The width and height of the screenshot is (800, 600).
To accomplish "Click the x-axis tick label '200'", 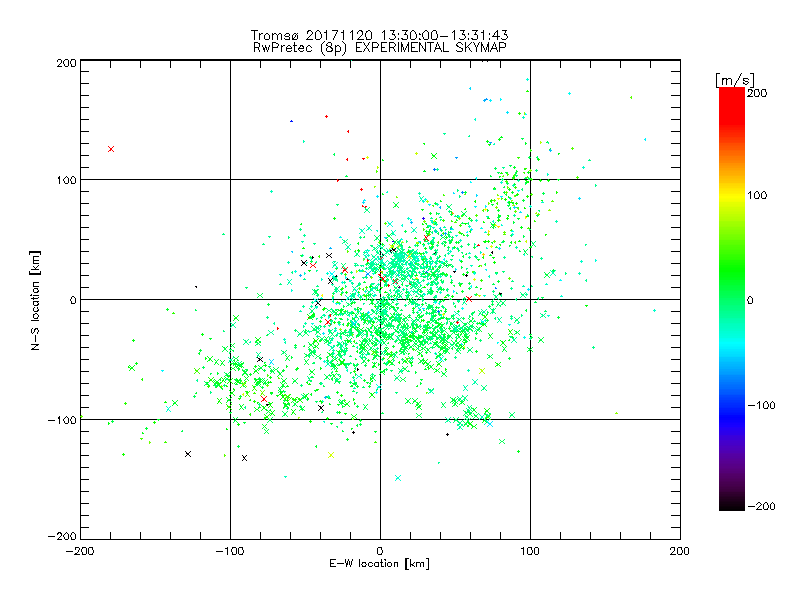I will (x=680, y=551).
